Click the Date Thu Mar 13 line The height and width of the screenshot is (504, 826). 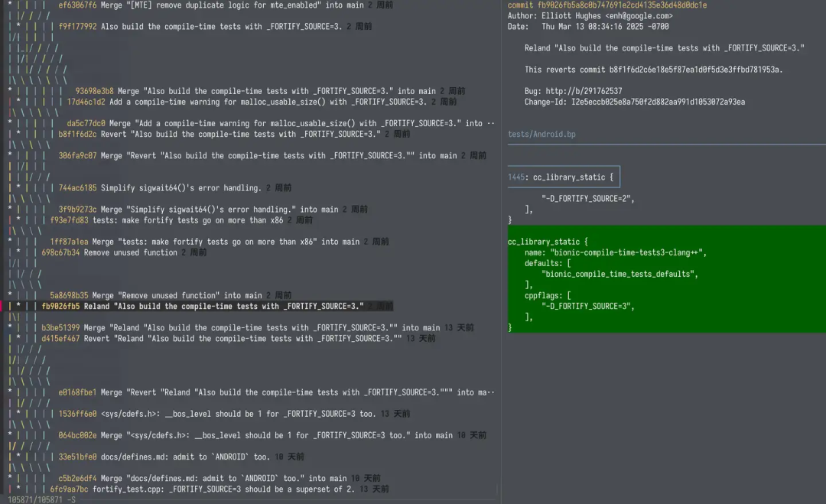[588, 26]
